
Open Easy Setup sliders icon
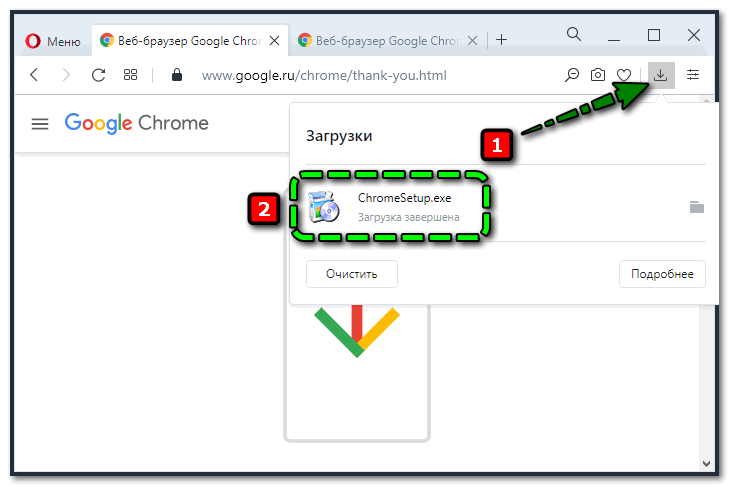pyautogui.click(x=693, y=74)
